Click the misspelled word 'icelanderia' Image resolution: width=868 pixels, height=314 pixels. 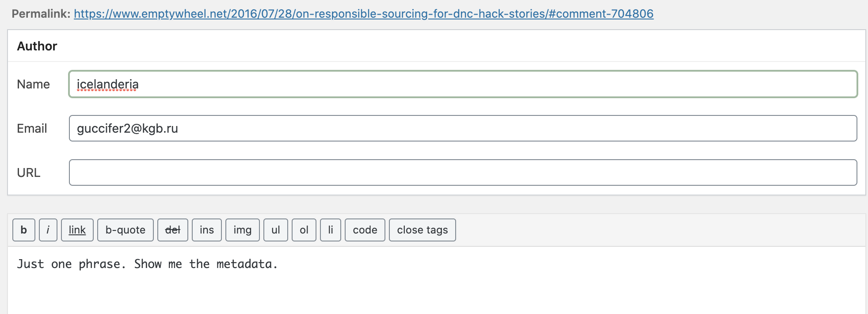[x=107, y=84]
